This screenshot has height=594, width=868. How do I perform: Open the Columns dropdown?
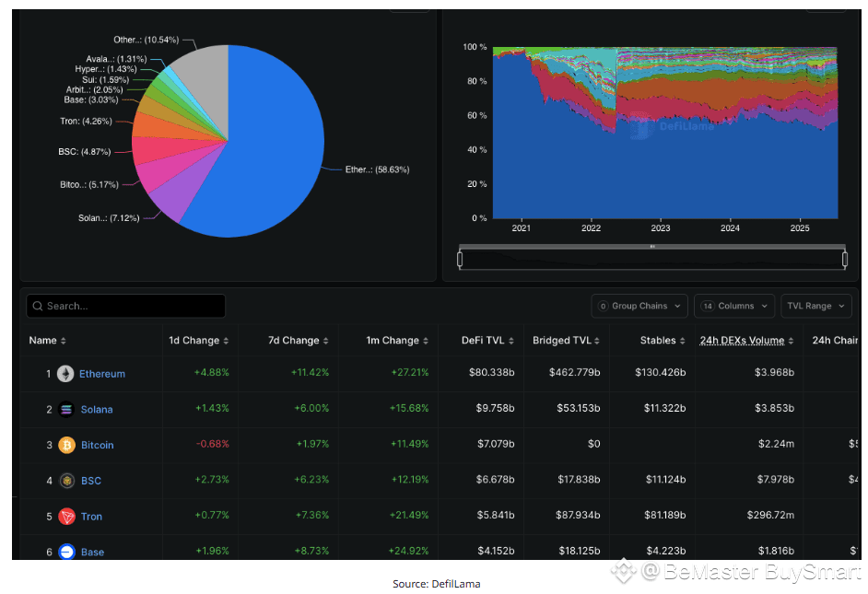click(x=734, y=306)
